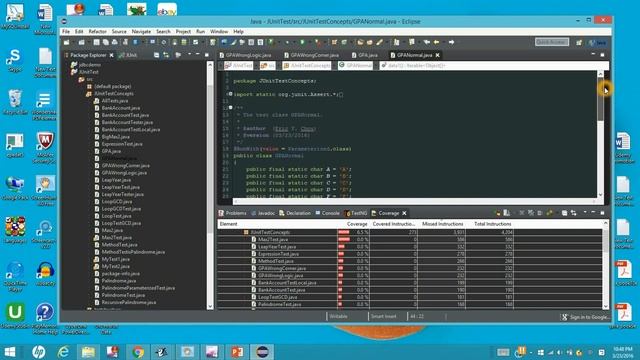The image size is (640, 360).
Task: Open the Console view tab
Action: tap(327, 213)
